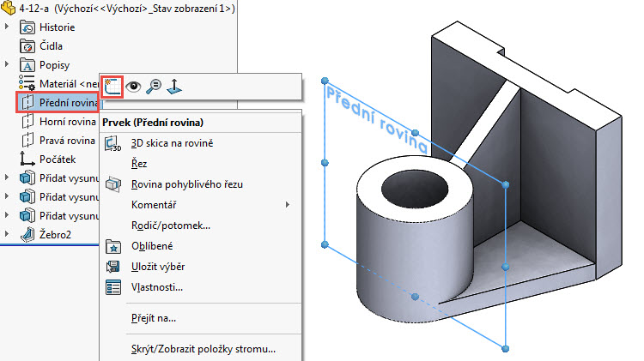This screenshot has width=644, height=361.
Task: Click the Čidla sensor folder icon
Action: [x=27, y=46]
